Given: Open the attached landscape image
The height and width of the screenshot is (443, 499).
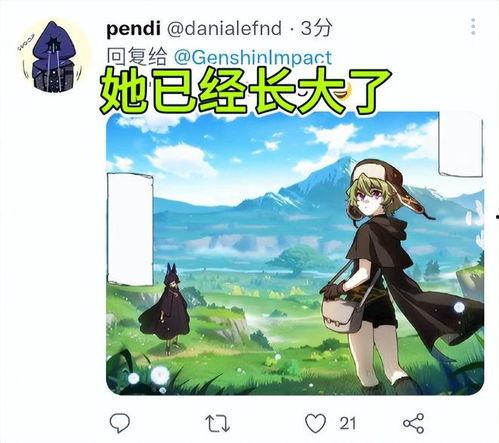Looking at the screenshot, I should coord(295,253).
